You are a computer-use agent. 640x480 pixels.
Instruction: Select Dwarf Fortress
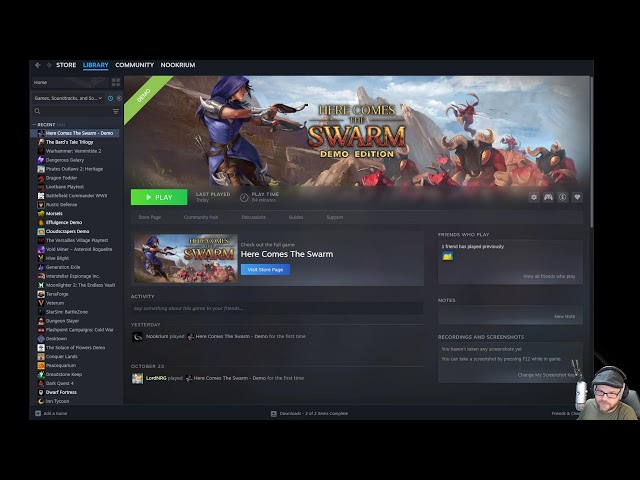(x=61, y=392)
